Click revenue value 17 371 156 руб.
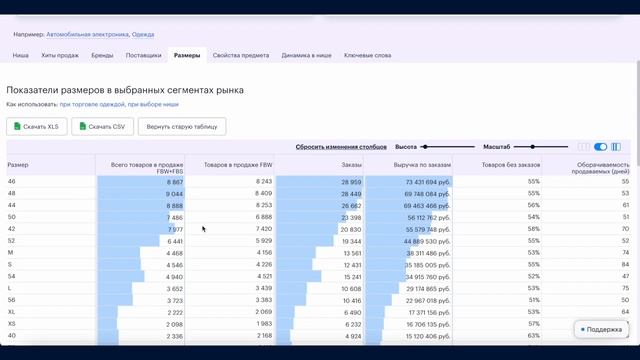The height and width of the screenshot is (360, 640). point(429,312)
